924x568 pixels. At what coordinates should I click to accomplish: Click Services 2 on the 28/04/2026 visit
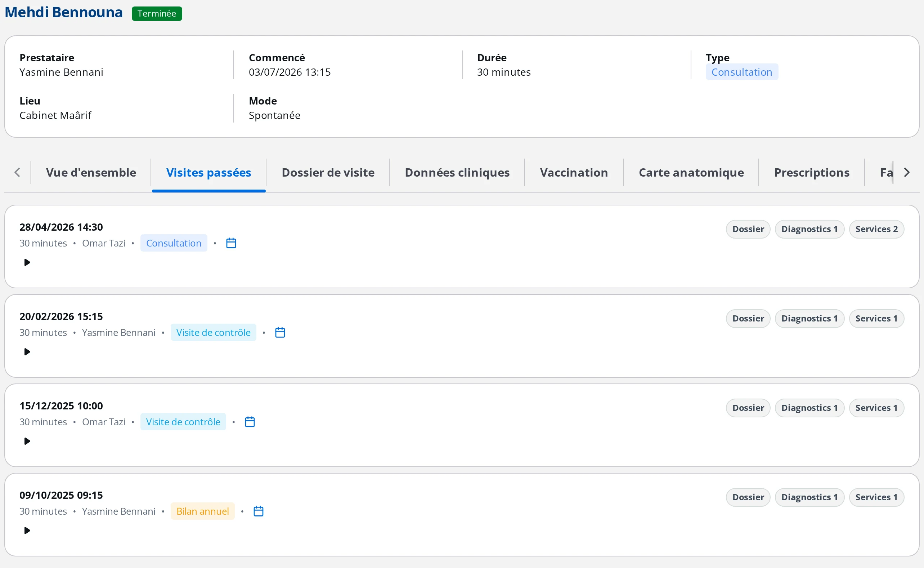click(876, 229)
